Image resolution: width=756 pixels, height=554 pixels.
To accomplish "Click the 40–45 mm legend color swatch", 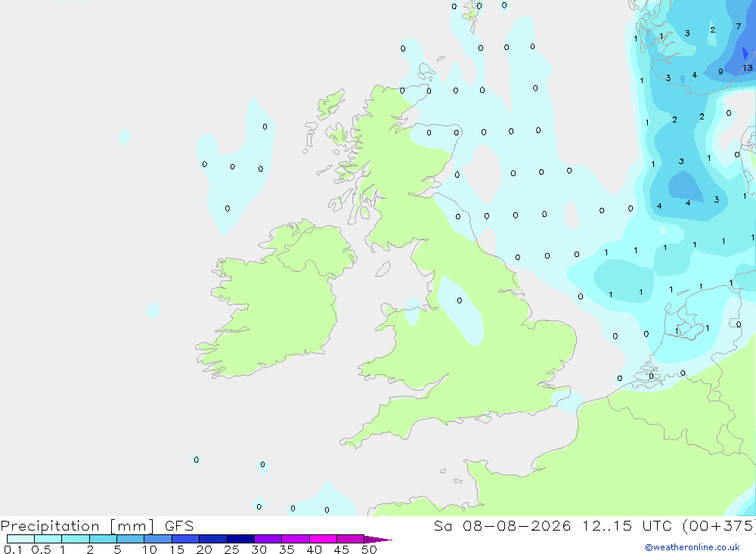I will (x=323, y=539).
